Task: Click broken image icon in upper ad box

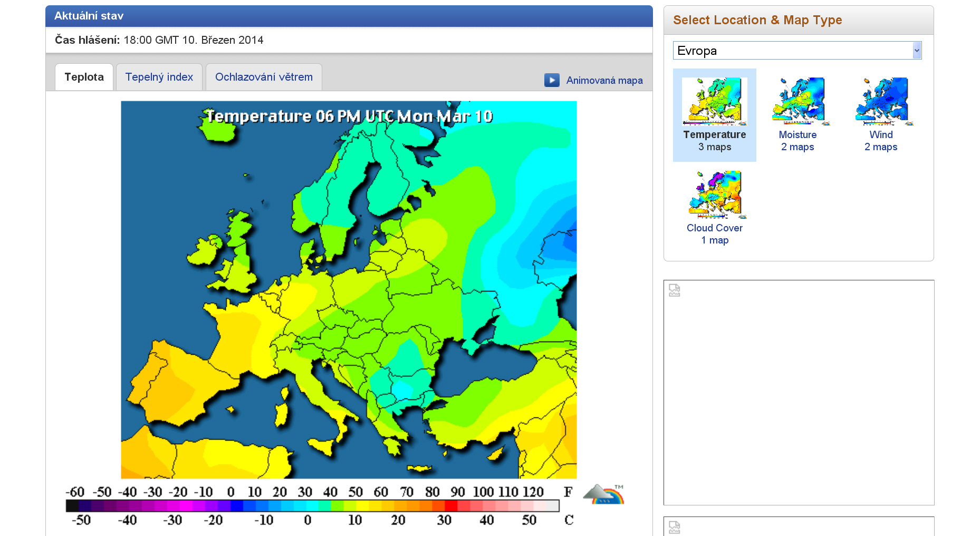Action: pyautogui.click(x=675, y=290)
